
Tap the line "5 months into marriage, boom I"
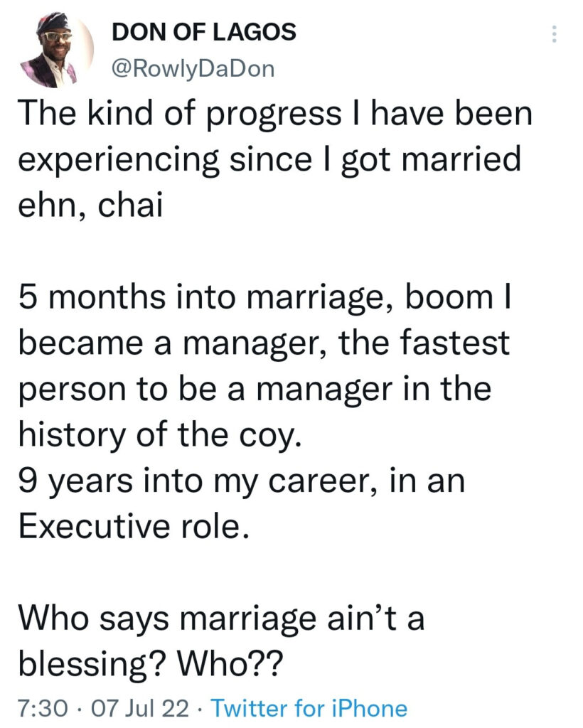pos(264,297)
